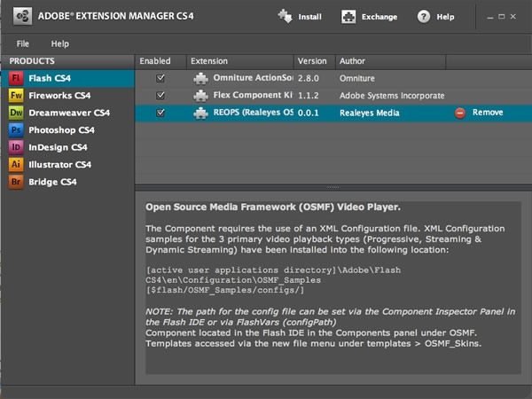Uncheck the Flex Component Kit extension
The width and height of the screenshot is (532, 399).
pyautogui.click(x=160, y=95)
